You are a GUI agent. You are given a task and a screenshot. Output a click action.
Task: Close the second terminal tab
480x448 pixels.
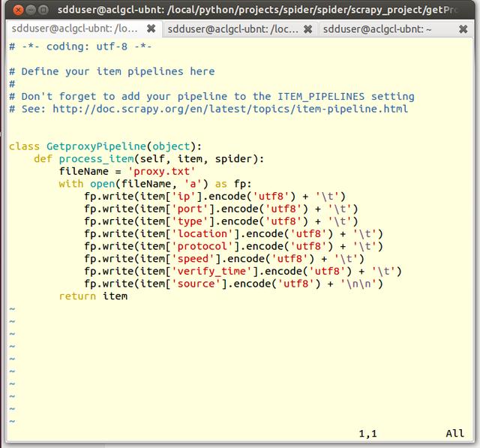(308, 29)
